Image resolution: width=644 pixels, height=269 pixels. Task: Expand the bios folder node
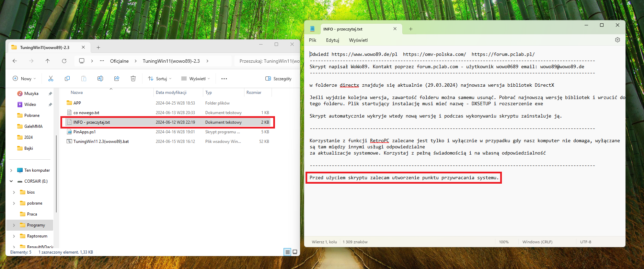[x=14, y=192]
